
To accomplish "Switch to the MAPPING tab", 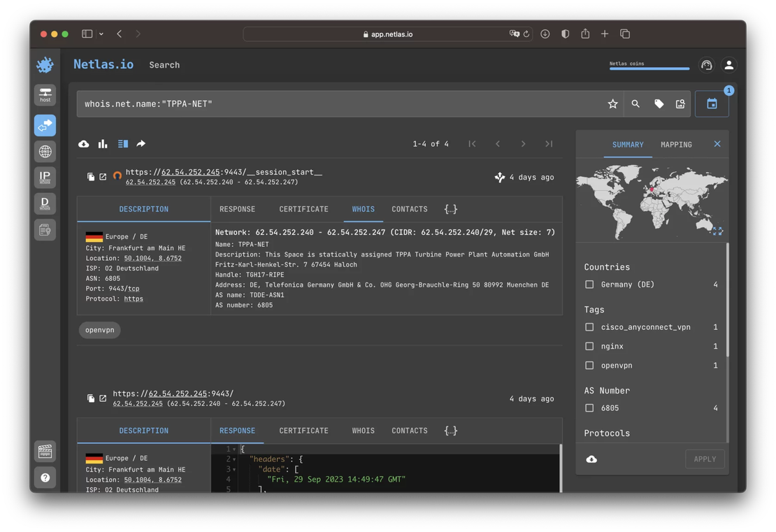I will tap(675, 145).
